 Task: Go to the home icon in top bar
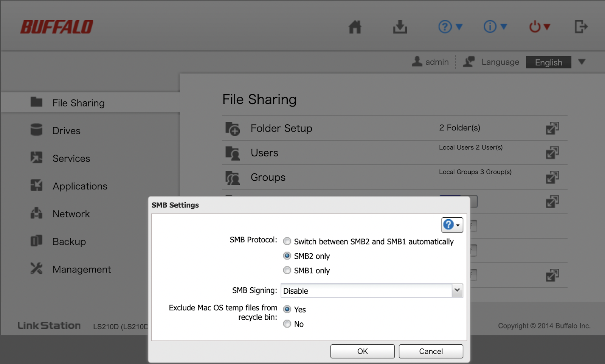(355, 27)
